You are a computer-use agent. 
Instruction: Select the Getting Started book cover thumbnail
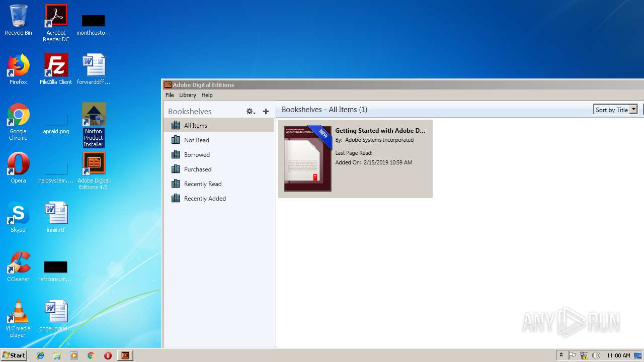307,158
